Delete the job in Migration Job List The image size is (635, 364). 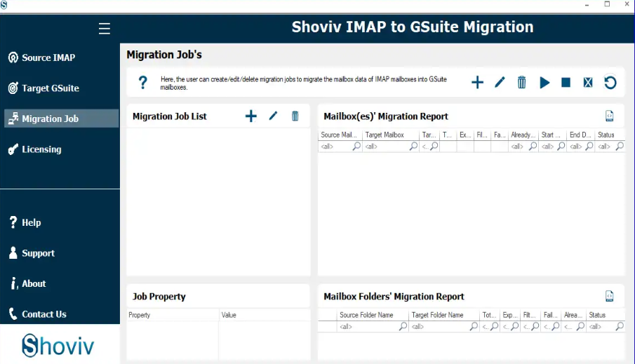coord(295,116)
